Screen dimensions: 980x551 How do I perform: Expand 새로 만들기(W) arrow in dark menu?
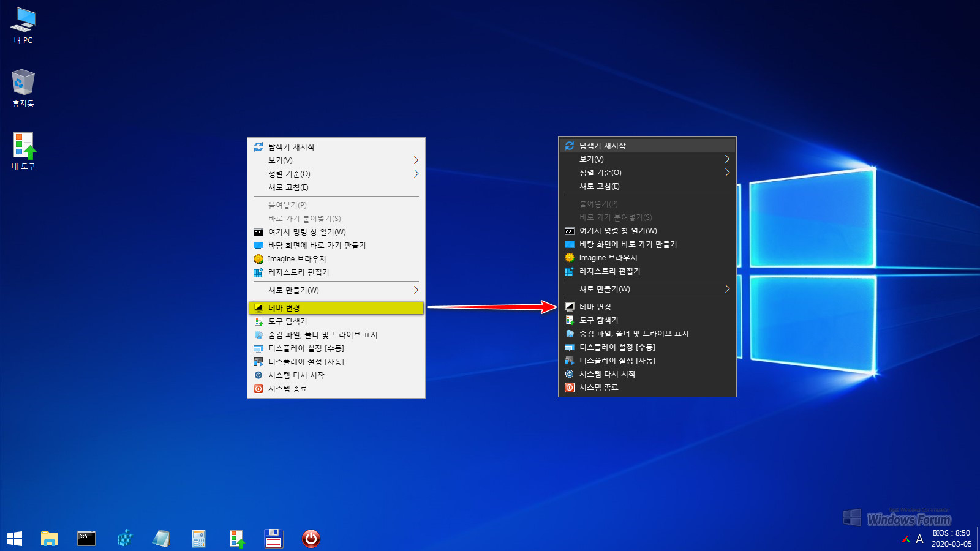coord(727,289)
